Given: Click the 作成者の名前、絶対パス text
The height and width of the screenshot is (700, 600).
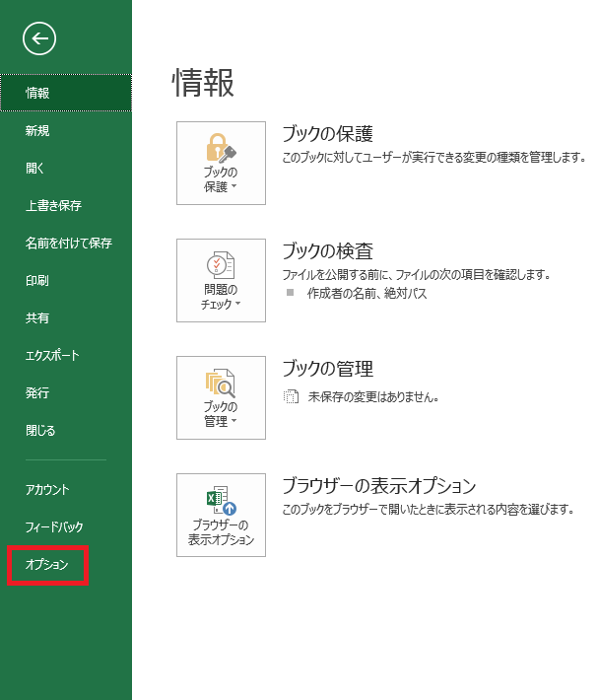Looking at the screenshot, I should (367, 293).
